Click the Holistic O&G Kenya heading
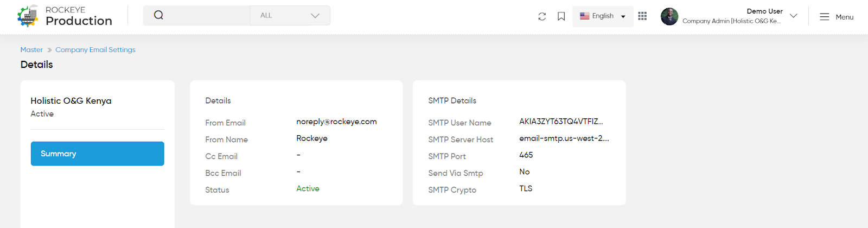Image resolution: width=868 pixels, height=228 pixels. click(71, 101)
